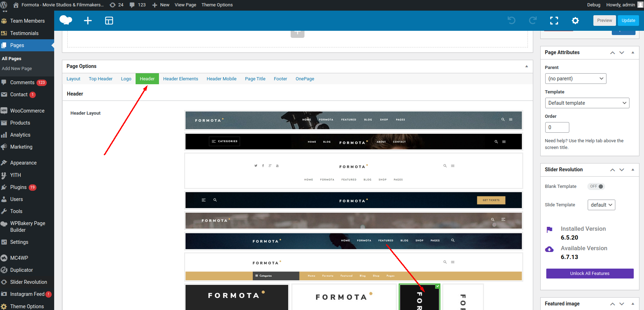644x310 pixels.
Task: Open Duplicator sidebar menu
Action: coord(27,270)
